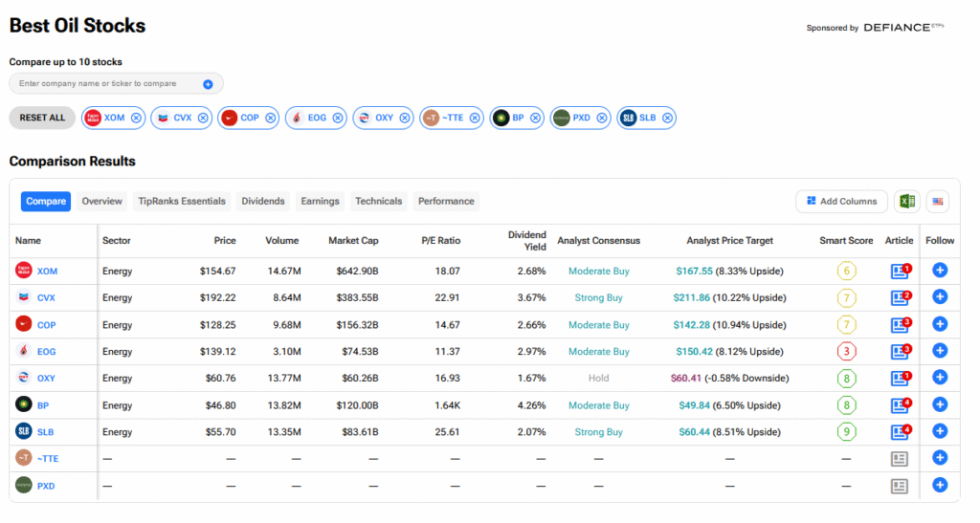Click the plus icon in search field
The width and height of the screenshot is (980, 523).
click(x=208, y=84)
